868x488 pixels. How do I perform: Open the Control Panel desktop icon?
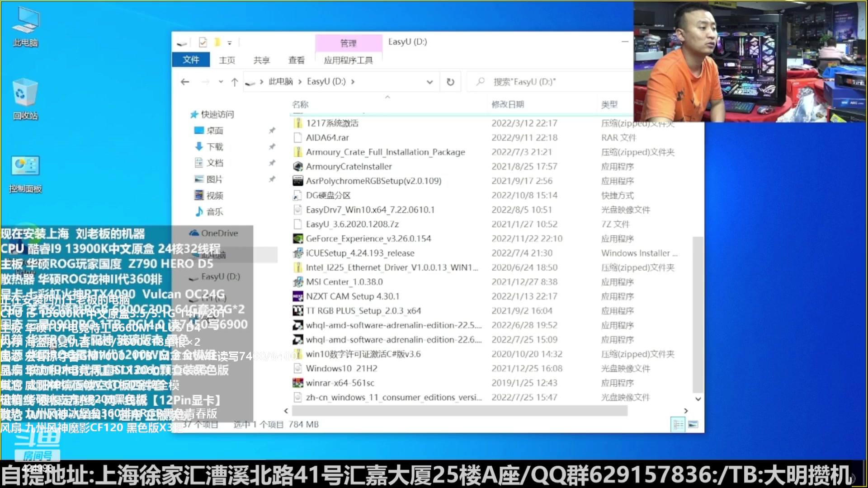click(x=26, y=174)
